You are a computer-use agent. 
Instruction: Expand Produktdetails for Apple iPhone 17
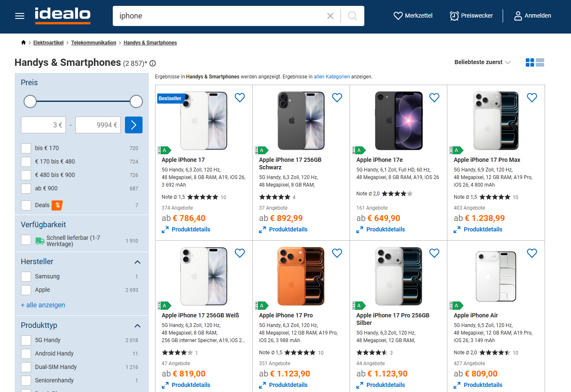coord(186,229)
